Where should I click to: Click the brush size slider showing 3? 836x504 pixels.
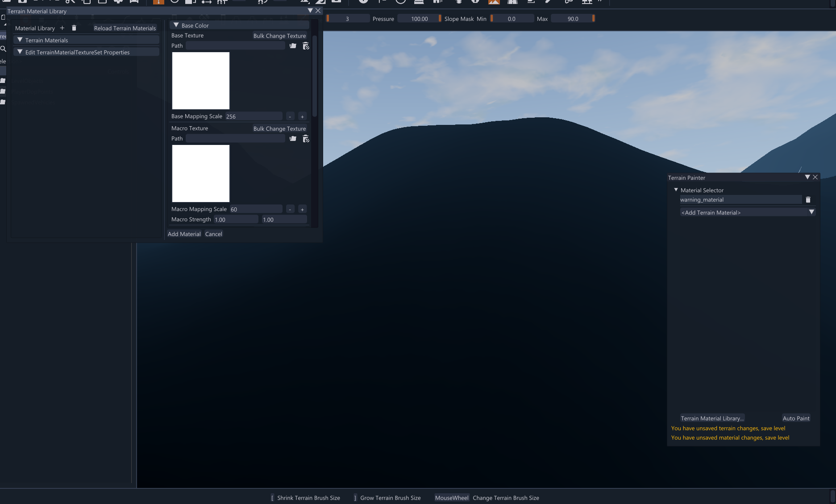coord(347,19)
